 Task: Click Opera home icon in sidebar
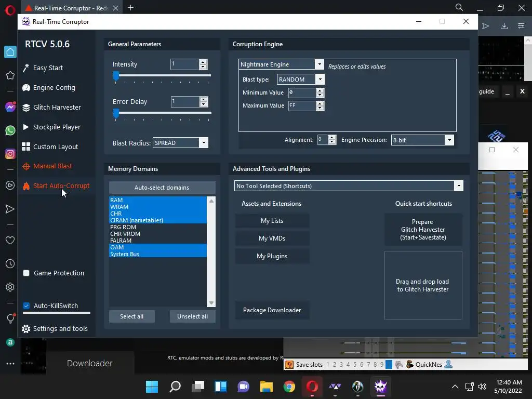pos(10,52)
